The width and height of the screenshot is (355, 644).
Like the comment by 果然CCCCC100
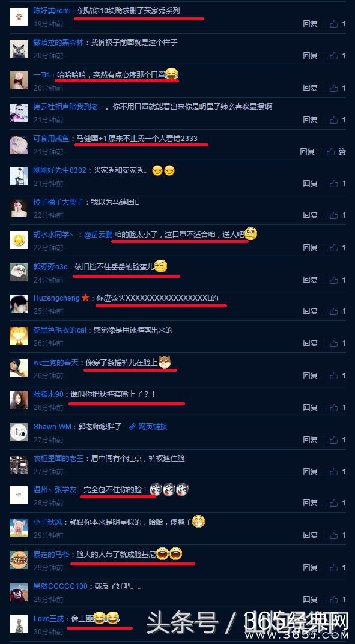click(334, 599)
